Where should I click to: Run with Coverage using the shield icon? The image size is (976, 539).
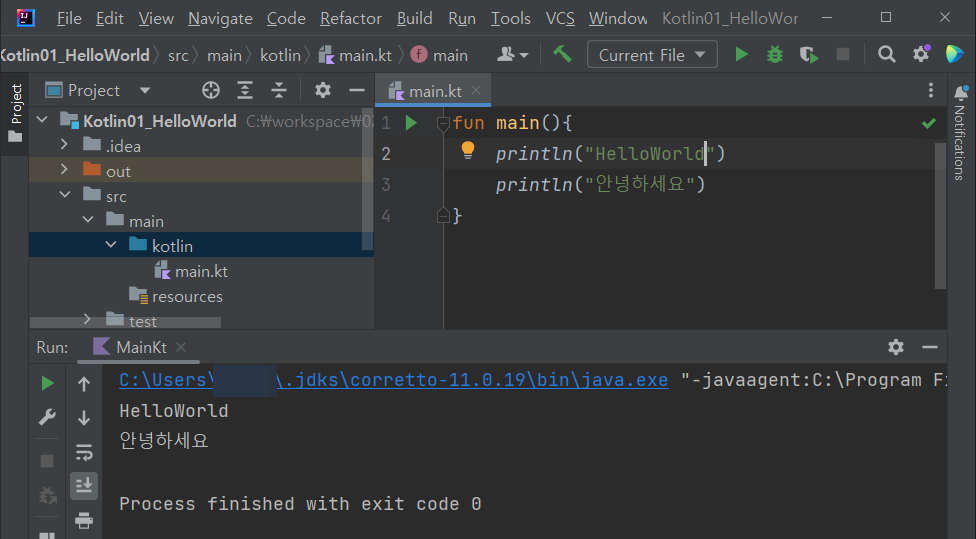click(809, 55)
